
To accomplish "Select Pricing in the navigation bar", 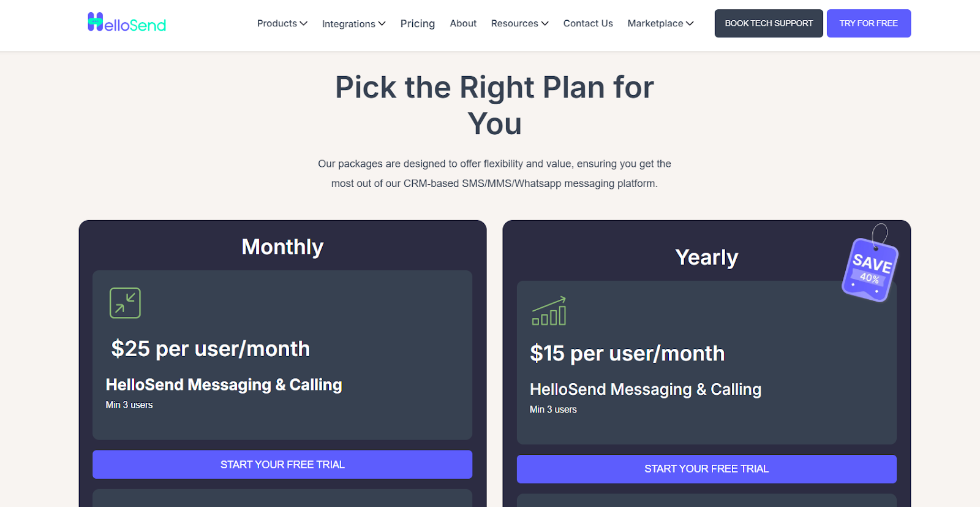I will [x=417, y=23].
